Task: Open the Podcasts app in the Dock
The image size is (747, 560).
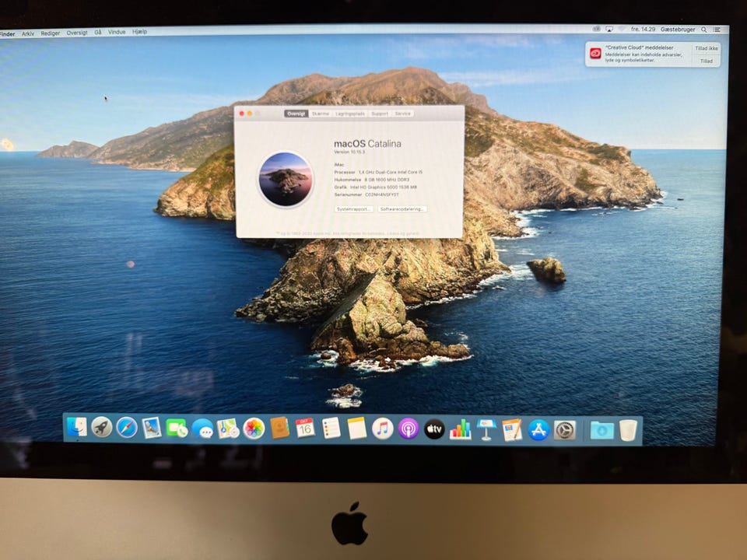Action: (409, 429)
